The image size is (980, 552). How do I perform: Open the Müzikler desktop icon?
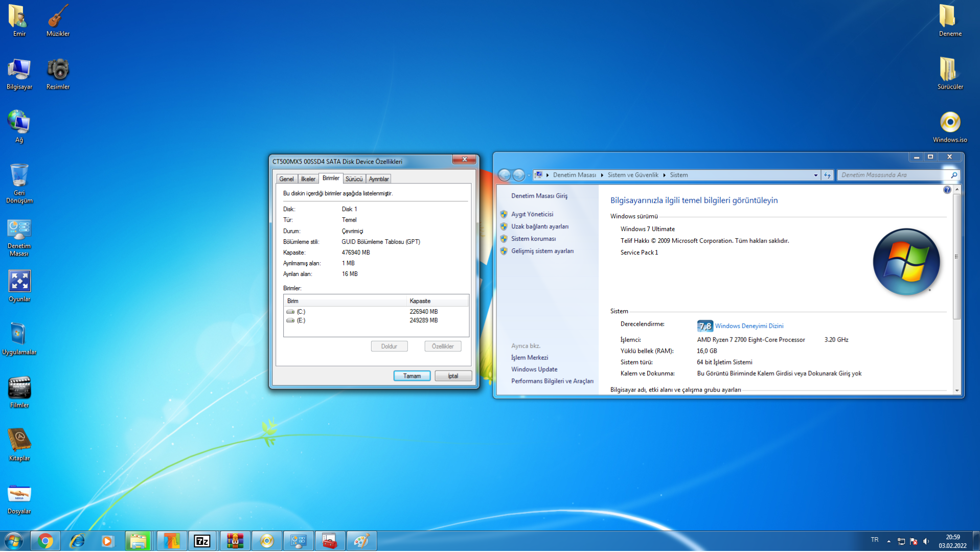58,20
